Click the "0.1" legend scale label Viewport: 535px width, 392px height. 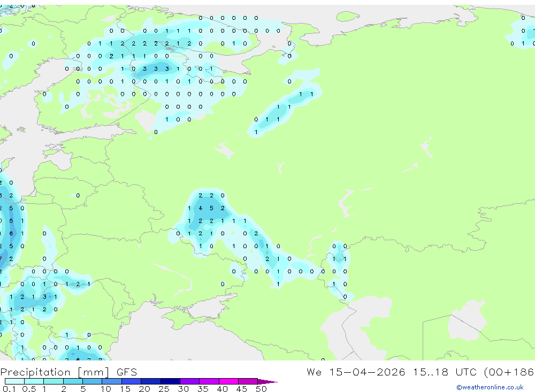(x=9, y=389)
